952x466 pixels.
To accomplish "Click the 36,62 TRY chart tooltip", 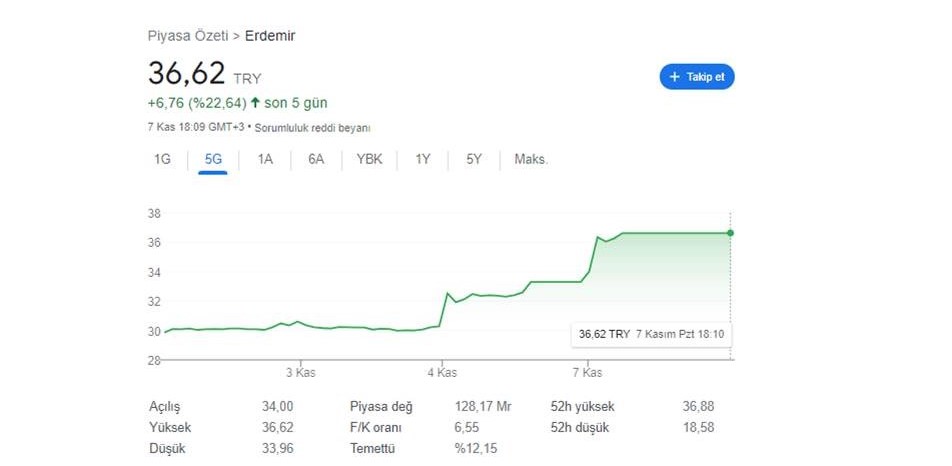I will click(651, 334).
